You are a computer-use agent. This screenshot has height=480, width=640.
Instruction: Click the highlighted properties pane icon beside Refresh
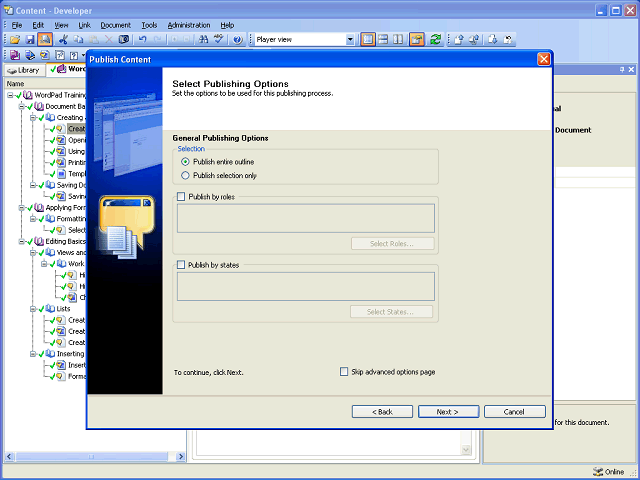(417, 40)
